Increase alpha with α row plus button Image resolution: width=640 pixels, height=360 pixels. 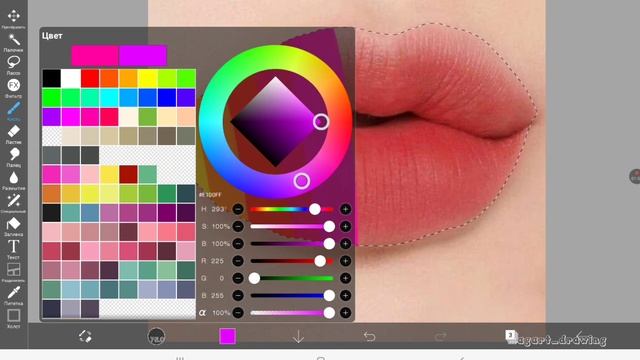coord(345,313)
